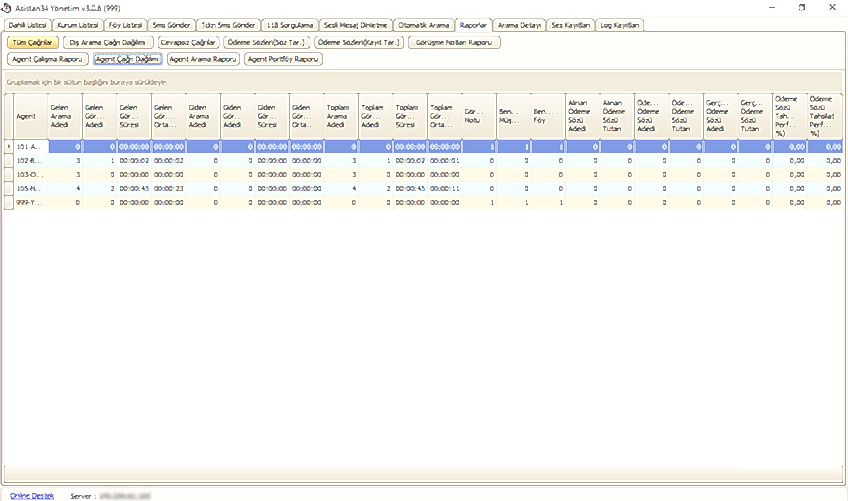
Task: Open the Log Kayıtları tab
Action: (x=620, y=24)
